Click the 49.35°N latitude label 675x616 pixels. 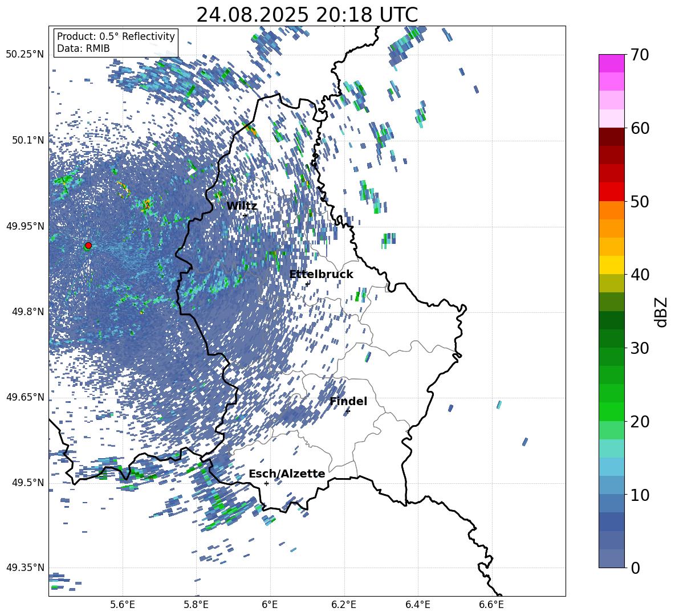coord(25,568)
